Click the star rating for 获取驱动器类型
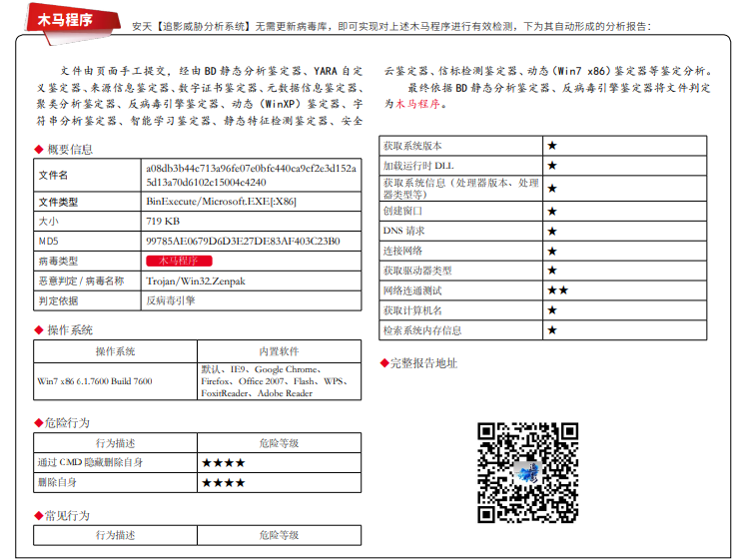Viewport: 743px width, 560px height. pyautogui.click(x=552, y=271)
